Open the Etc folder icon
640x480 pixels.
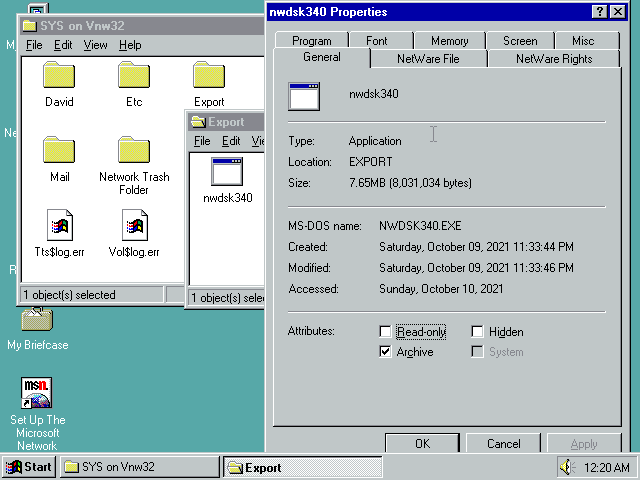point(134,75)
